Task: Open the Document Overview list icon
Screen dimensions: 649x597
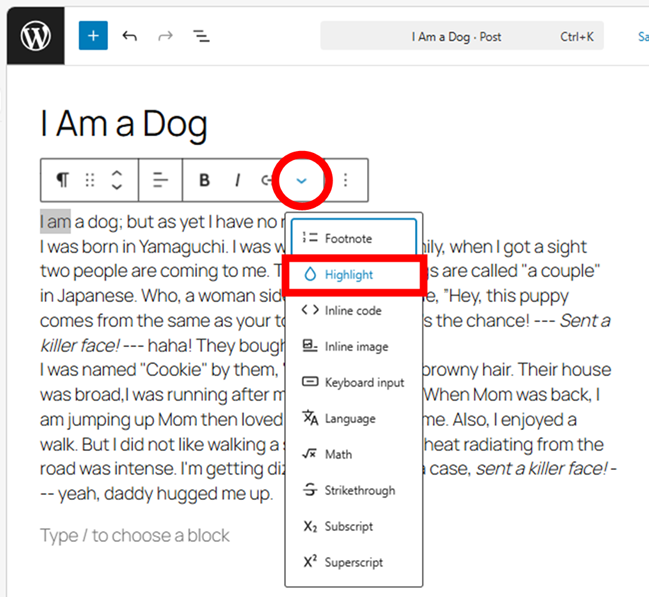Action: tap(201, 36)
